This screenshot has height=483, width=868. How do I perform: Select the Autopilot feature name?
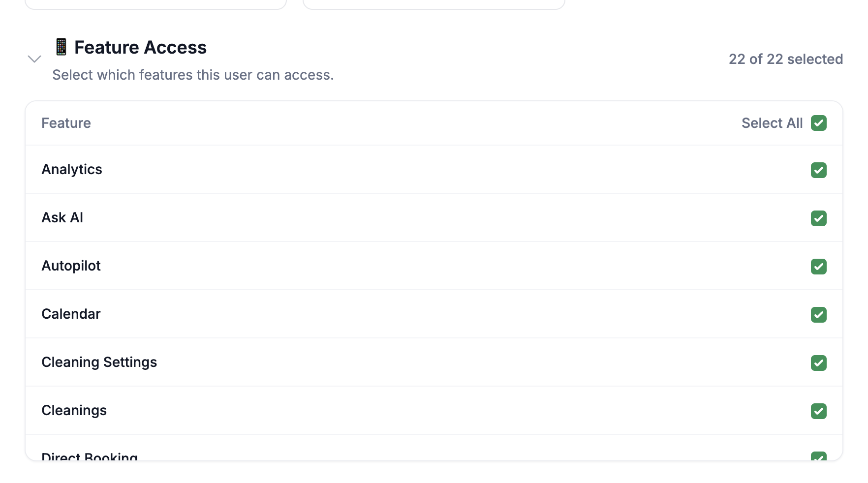(71, 266)
